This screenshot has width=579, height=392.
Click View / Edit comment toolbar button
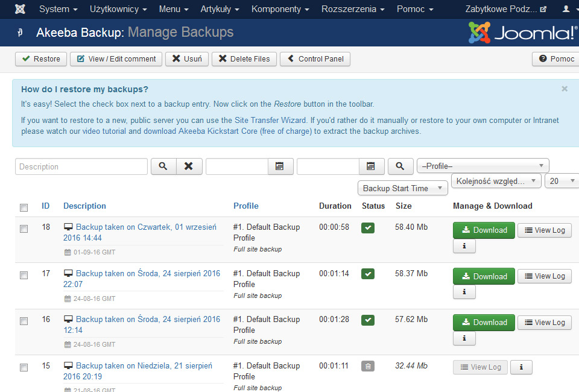(x=116, y=59)
